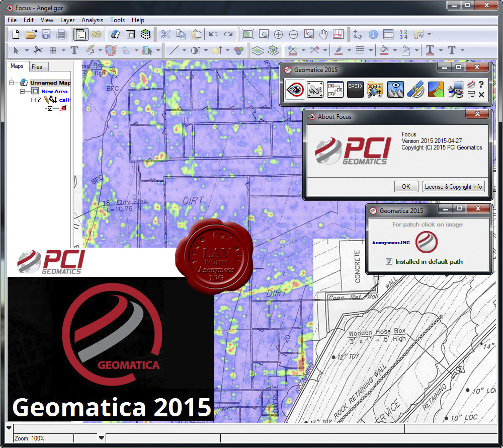Open the File menu
Screen dimensions: 503x448
pos(12,20)
